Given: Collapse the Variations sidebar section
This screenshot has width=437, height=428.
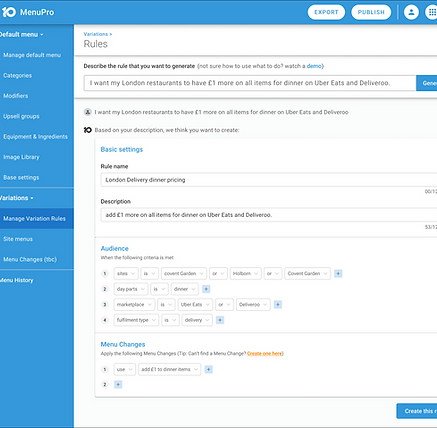Looking at the screenshot, I should tap(17, 198).
